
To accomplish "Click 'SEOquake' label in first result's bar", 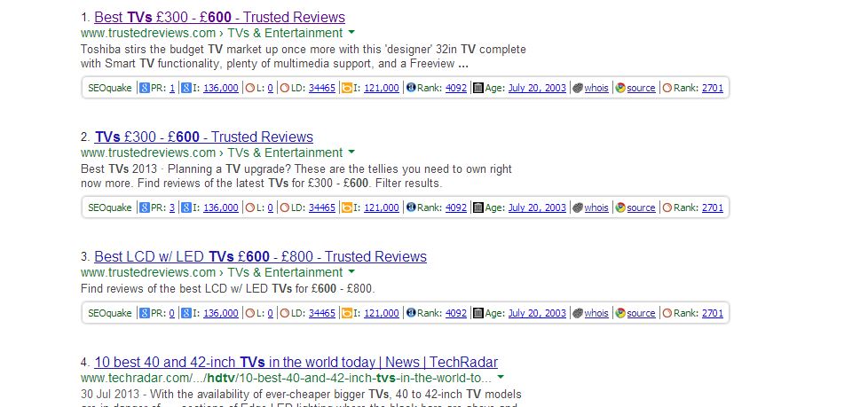I will (x=109, y=88).
